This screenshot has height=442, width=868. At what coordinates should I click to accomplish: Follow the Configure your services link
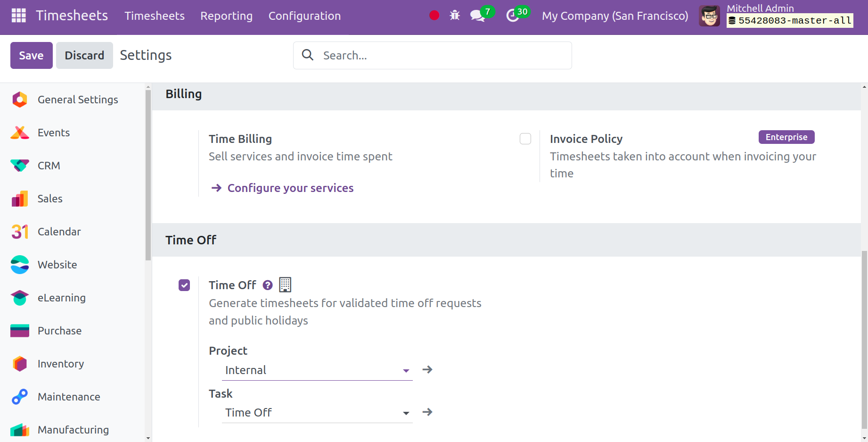[x=283, y=188]
